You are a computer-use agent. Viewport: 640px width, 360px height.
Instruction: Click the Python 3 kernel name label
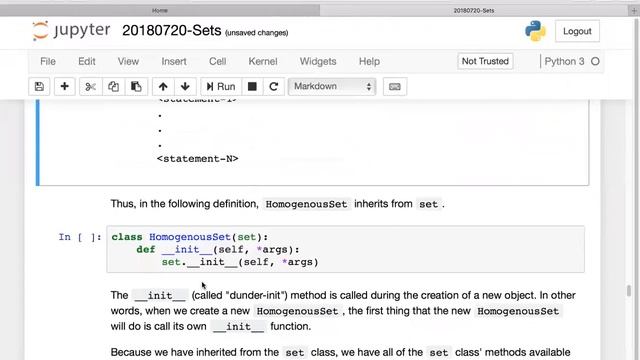(x=564, y=61)
